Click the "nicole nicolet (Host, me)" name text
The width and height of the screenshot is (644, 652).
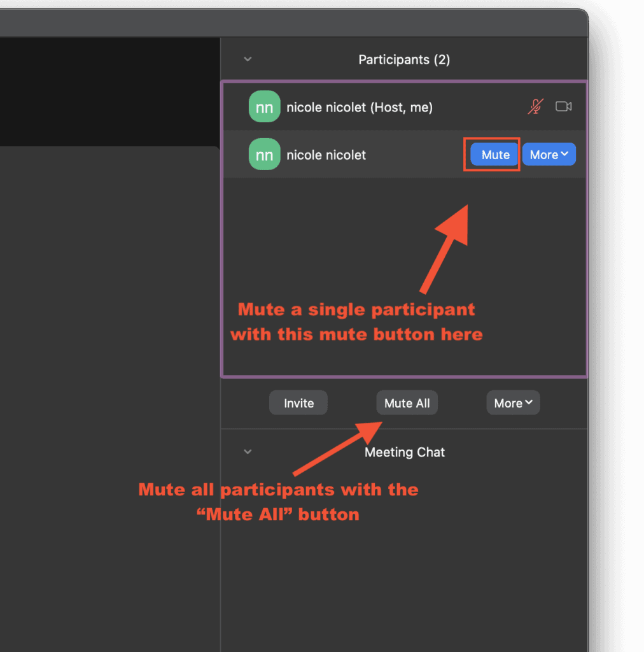pos(360,106)
